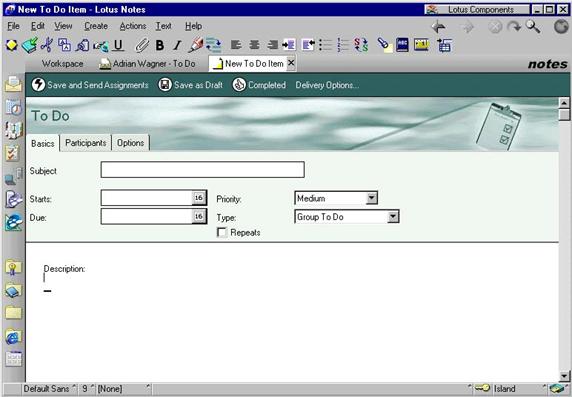The image size is (572, 397).
Task: Apply numbered list formatting
Action: point(343,45)
